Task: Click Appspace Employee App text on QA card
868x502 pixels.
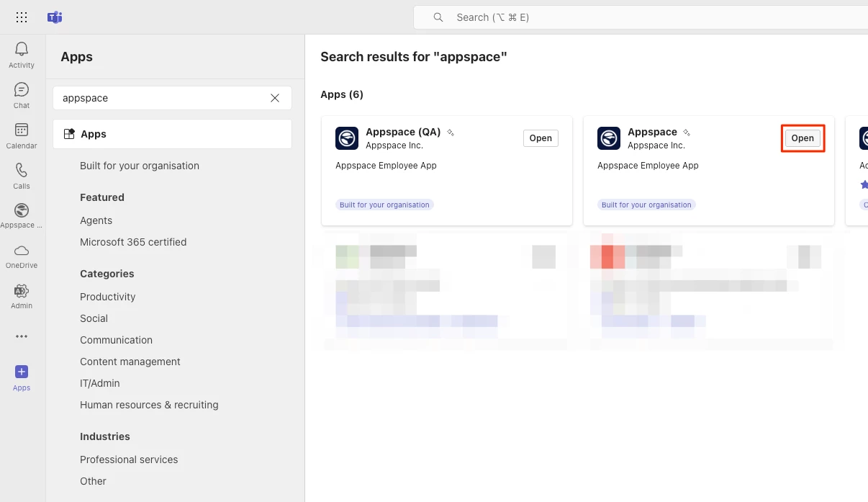Action: coord(386,166)
